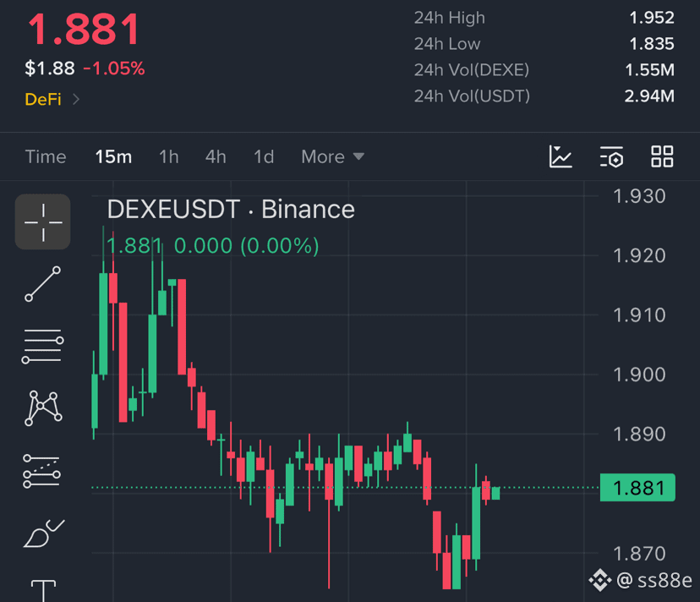Image resolution: width=700 pixels, height=602 pixels.
Task: Click the green 1.881 current price label
Action: point(637,488)
